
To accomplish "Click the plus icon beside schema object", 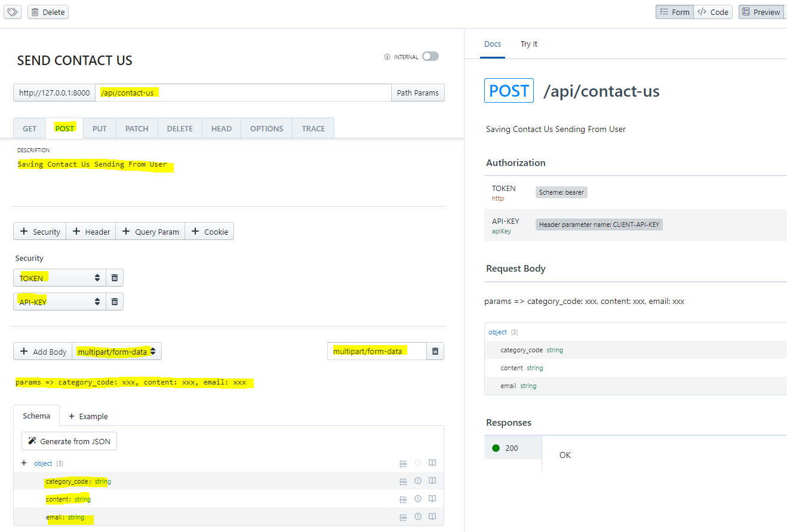I will [24, 463].
